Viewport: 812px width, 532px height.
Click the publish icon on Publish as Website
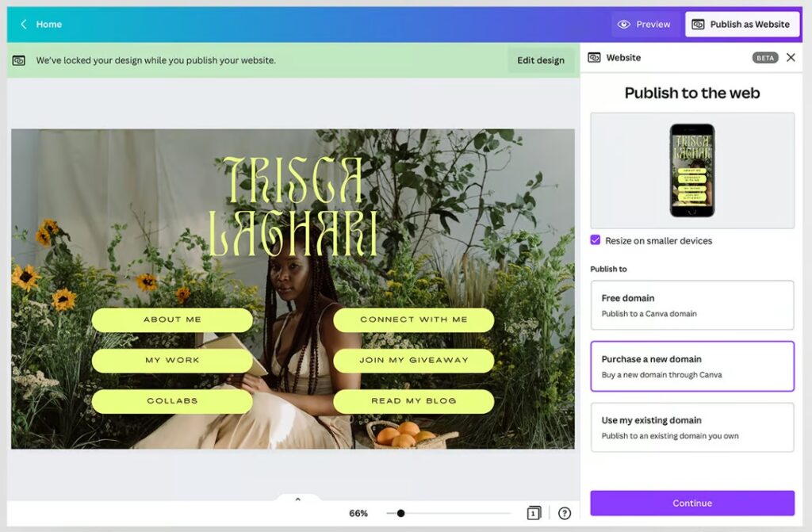click(x=699, y=24)
